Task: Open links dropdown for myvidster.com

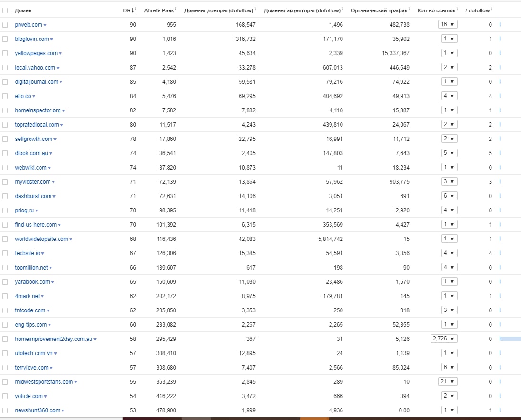Action: 449,181
